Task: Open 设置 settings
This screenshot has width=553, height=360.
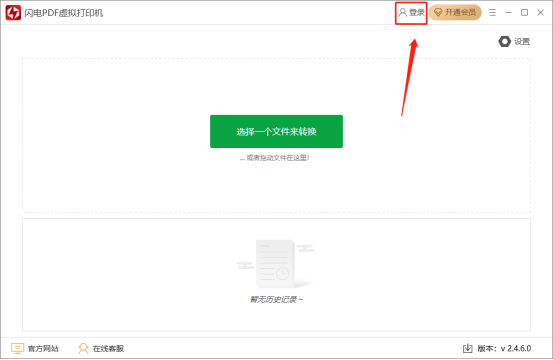Action: [514, 42]
